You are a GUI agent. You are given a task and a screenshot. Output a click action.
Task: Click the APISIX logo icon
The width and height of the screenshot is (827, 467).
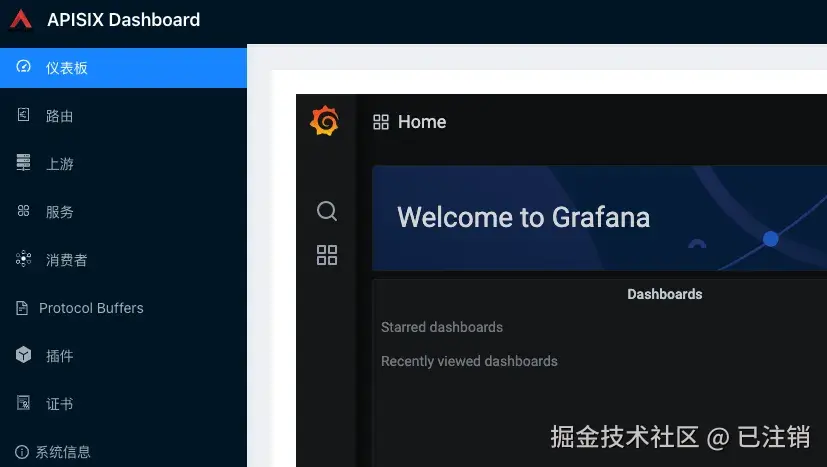(21, 20)
